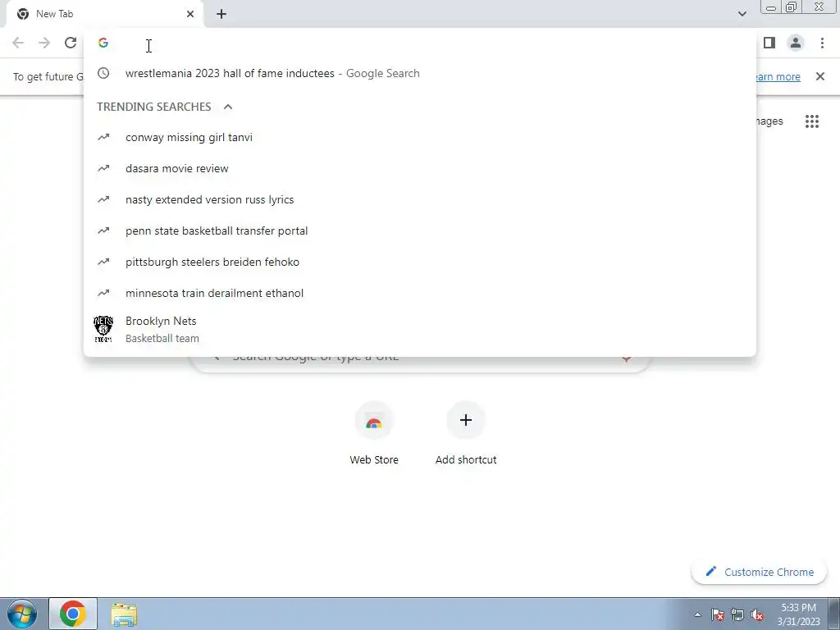Open the Customize Chrome button
Screen dimensions: 840x630
tap(760, 572)
